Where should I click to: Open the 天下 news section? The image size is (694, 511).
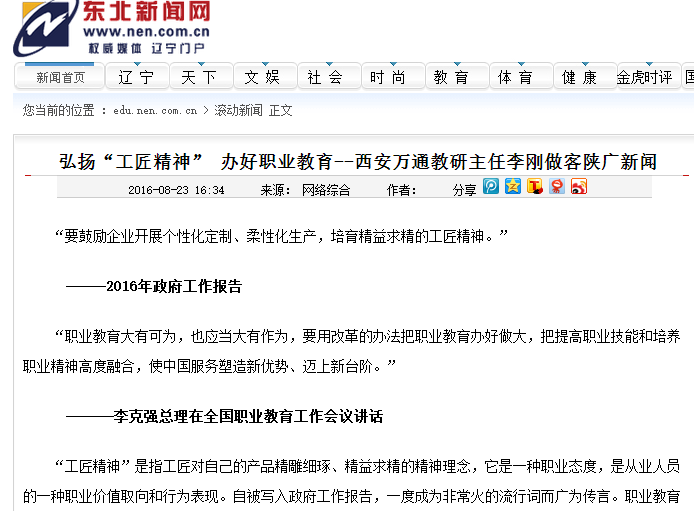point(199,77)
